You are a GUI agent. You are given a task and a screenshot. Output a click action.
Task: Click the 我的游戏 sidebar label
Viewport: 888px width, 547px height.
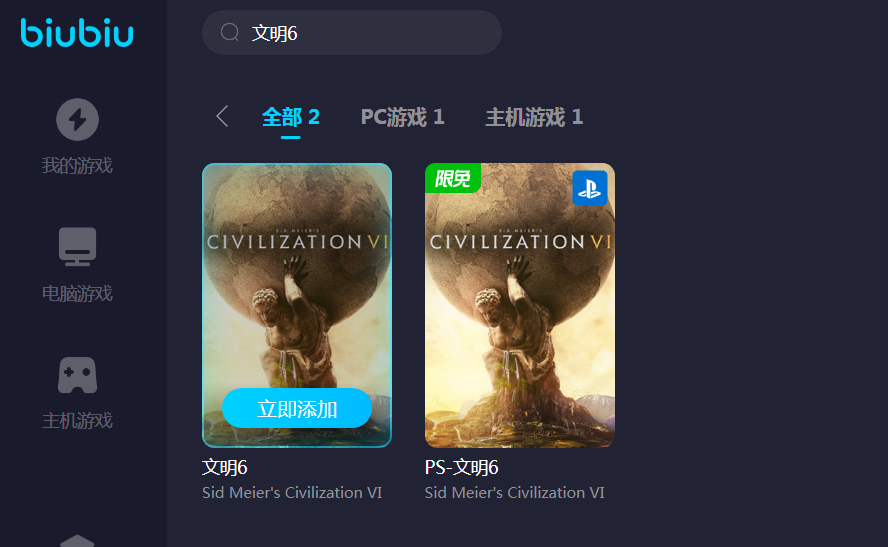pyautogui.click(x=78, y=166)
